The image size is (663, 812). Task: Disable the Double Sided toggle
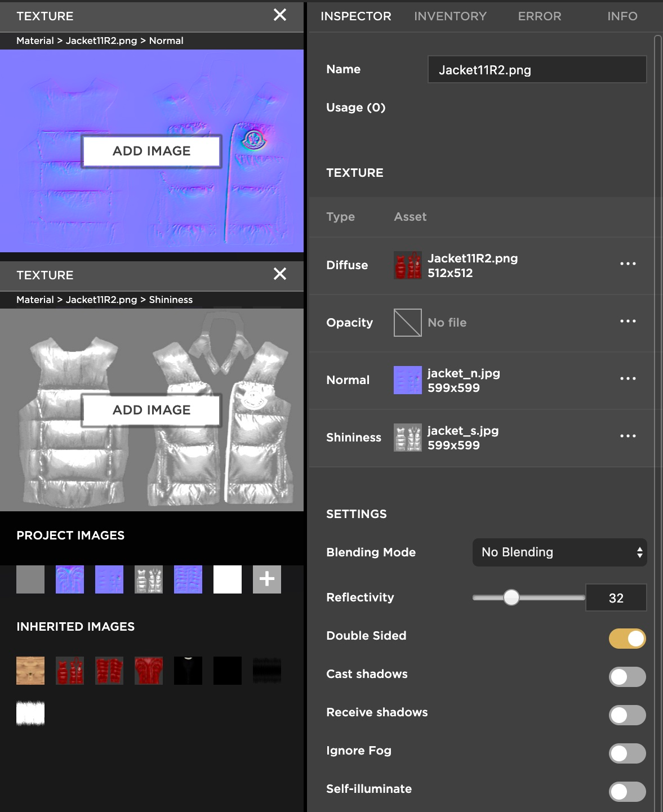[628, 639]
